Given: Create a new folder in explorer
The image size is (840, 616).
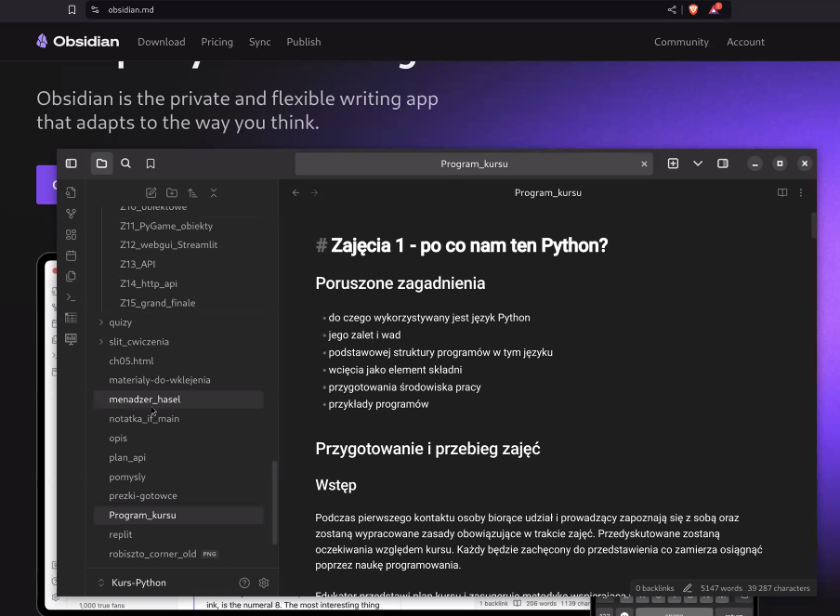Looking at the screenshot, I should coord(172,193).
